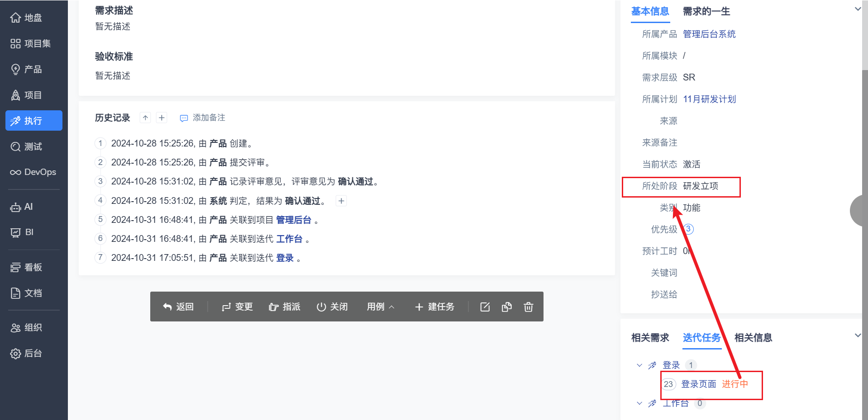The image size is (868, 420).
Task: Click the 需求描述 section heading
Action: pyautogui.click(x=114, y=10)
